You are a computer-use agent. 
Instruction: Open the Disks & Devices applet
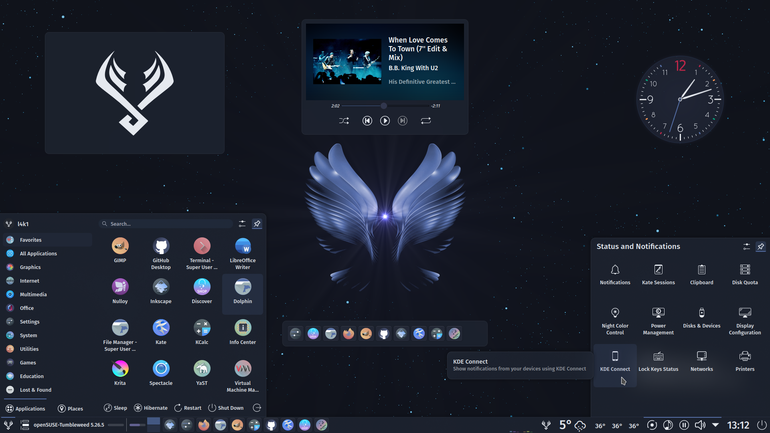[x=701, y=317]
